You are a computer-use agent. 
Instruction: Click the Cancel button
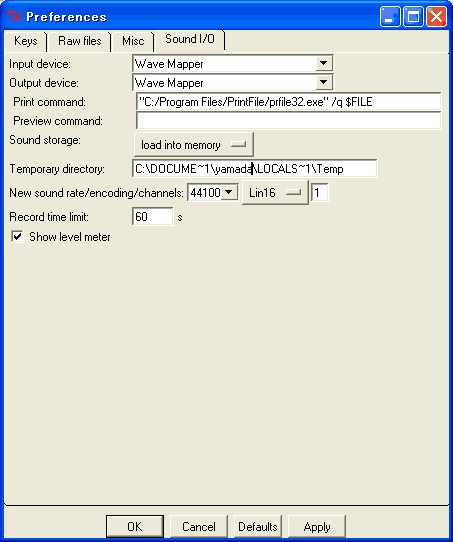[199, 526]
